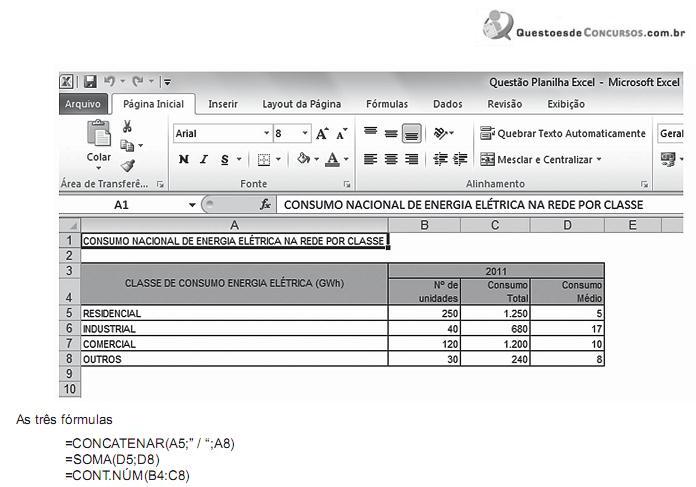Switch to Revisão tab
The height and width of the screenshot is (487, 696).
(x=505, y=104)
